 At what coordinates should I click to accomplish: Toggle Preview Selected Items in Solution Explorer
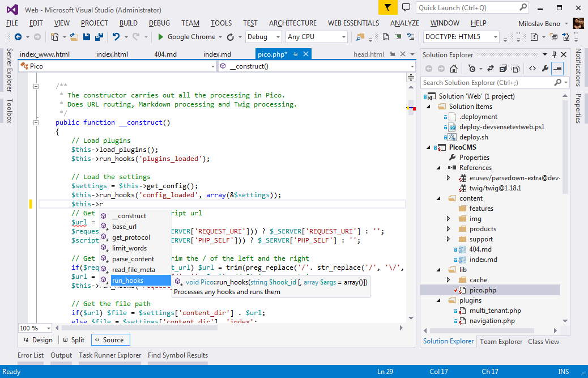coord(558,67)
